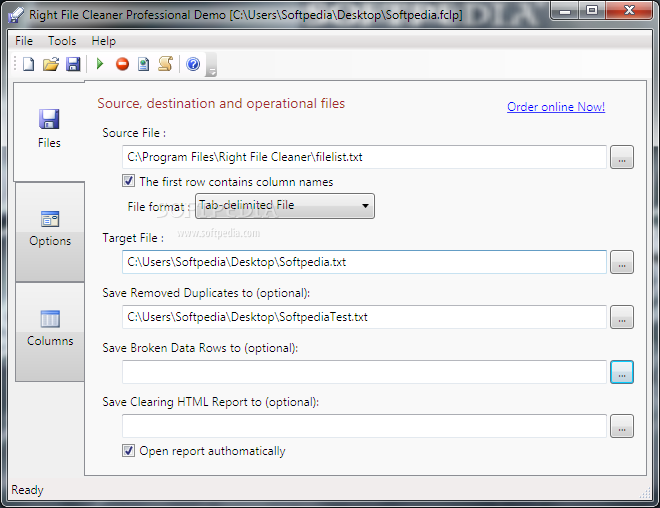
Task: Browse for the Target File
Action: click(x=622, y=262)
